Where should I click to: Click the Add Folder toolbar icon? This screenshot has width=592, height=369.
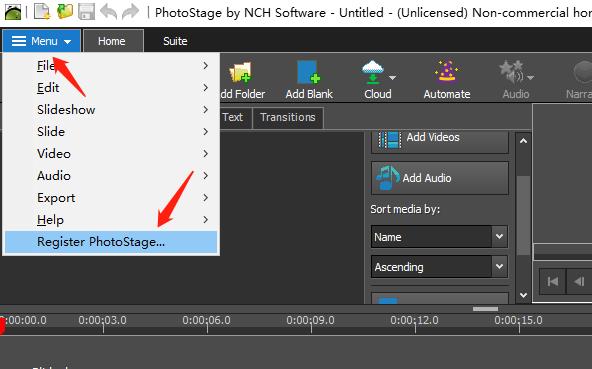[240, 73]
